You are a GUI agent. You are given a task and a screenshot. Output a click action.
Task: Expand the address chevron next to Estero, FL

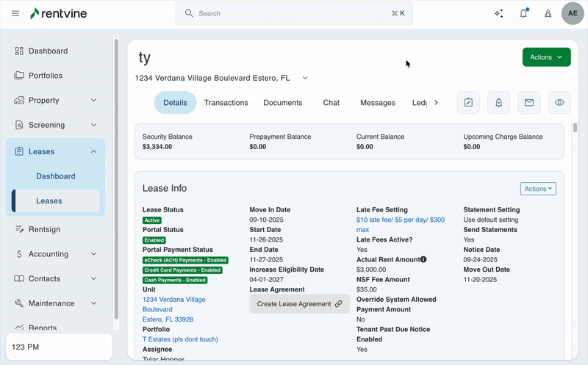[x=306, y=78]
